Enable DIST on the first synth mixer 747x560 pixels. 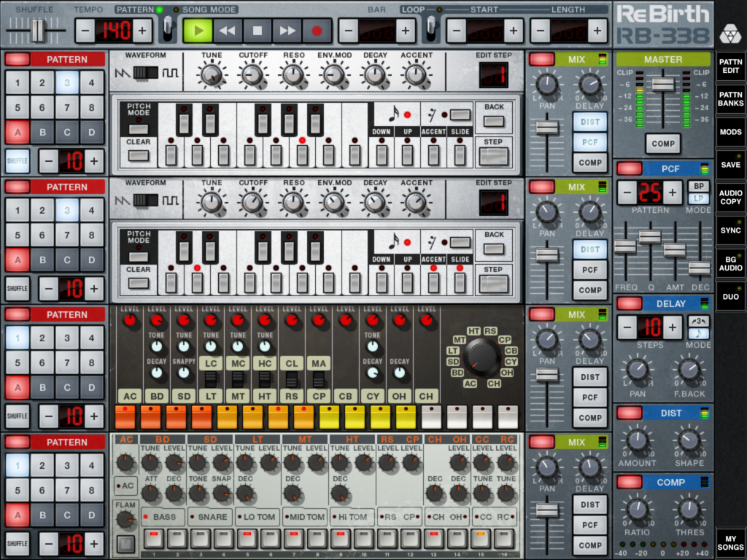[589, 122]
